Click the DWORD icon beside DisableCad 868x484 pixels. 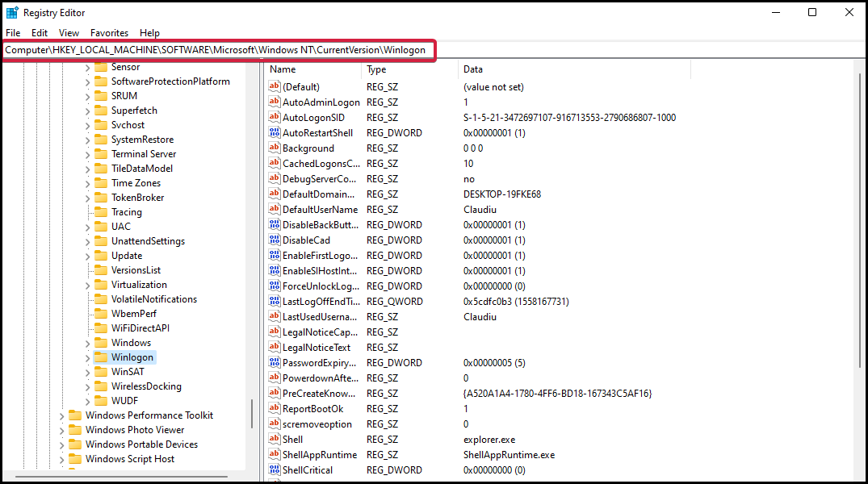tap(274, 240)
